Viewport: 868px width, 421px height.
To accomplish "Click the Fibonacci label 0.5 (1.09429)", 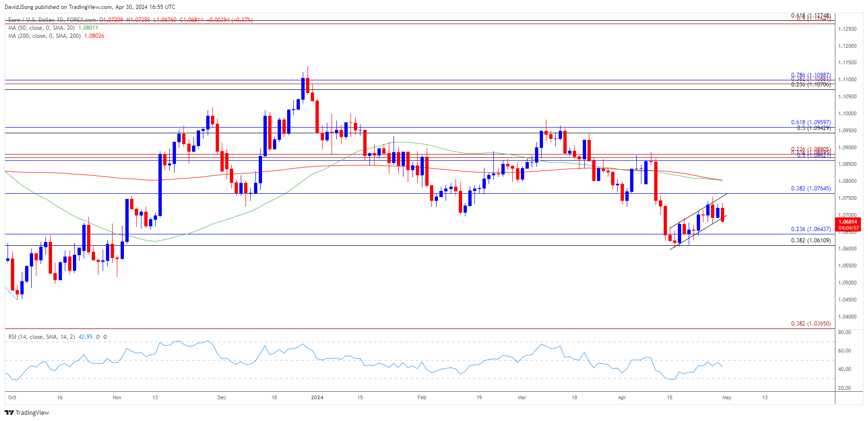I will (814, 128).
